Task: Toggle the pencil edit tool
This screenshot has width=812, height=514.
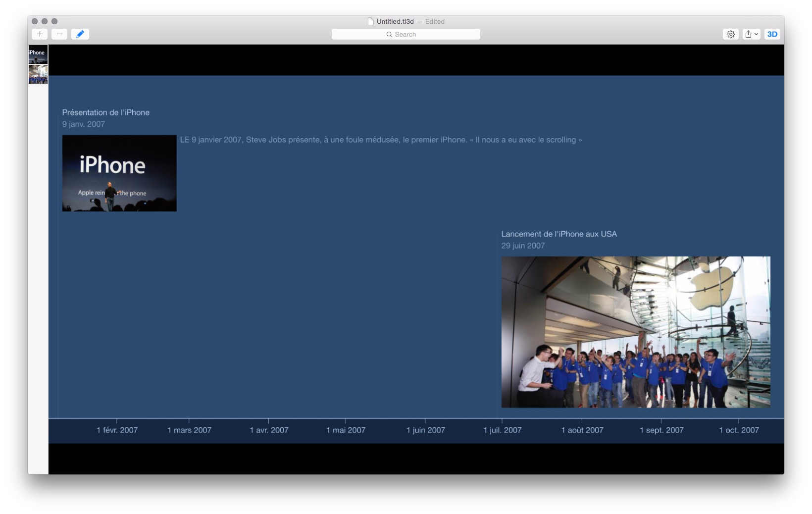Action: (x=80, y=34)
